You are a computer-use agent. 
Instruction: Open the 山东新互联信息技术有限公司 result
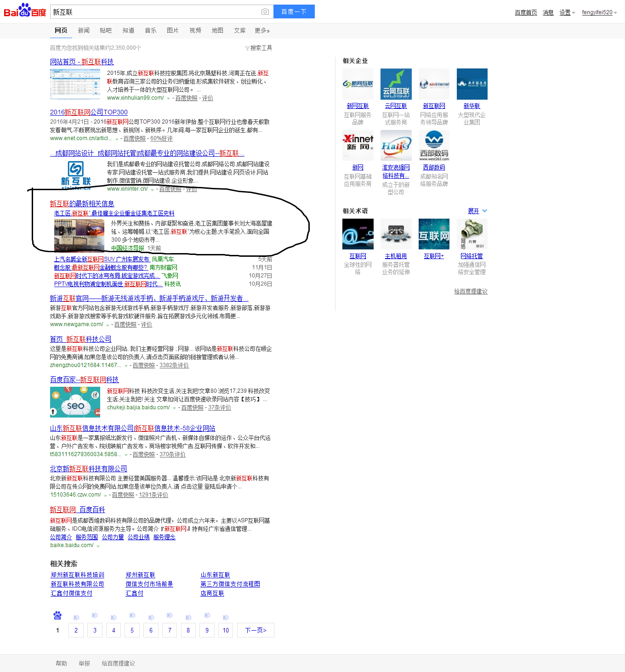coord(132,428)
